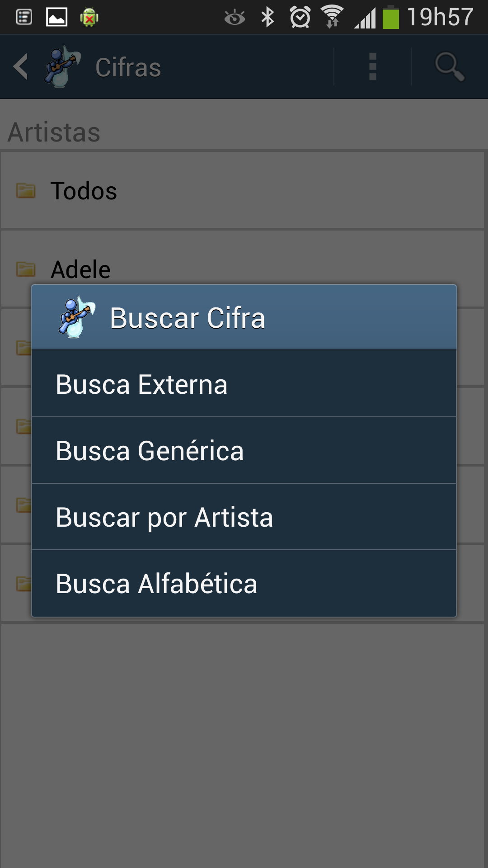Viewport: 488px width, 868px height.
Task: Tap the guitarist icon in Buscar Cifra dialog
Action: [76, 317]
